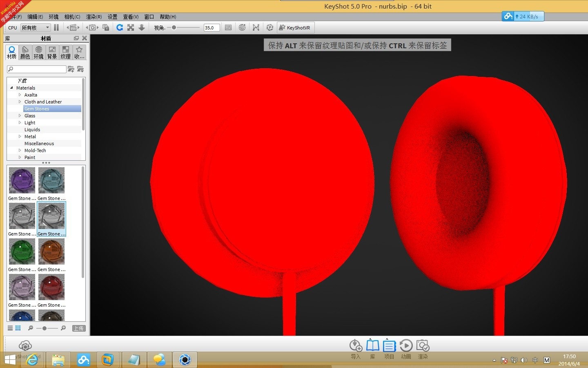Open KeyShot Cloud library icon
Screen dimensions: 588x368
25,346
